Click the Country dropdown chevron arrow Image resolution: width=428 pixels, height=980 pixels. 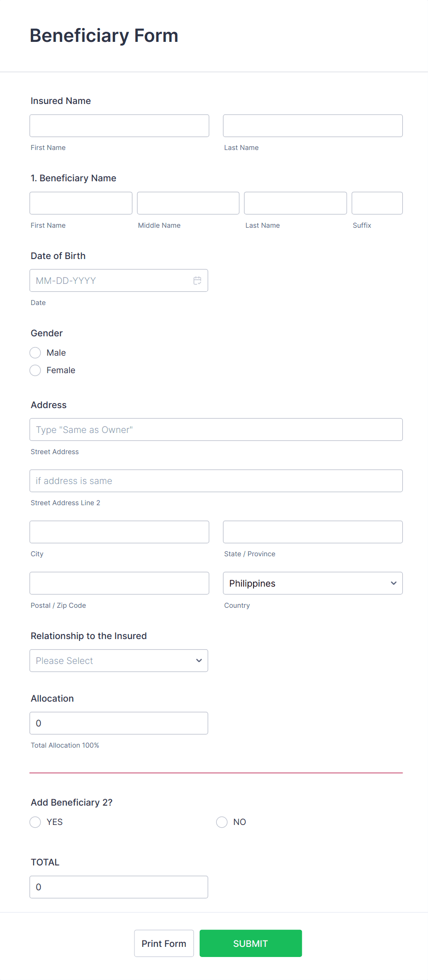[393, 583]
